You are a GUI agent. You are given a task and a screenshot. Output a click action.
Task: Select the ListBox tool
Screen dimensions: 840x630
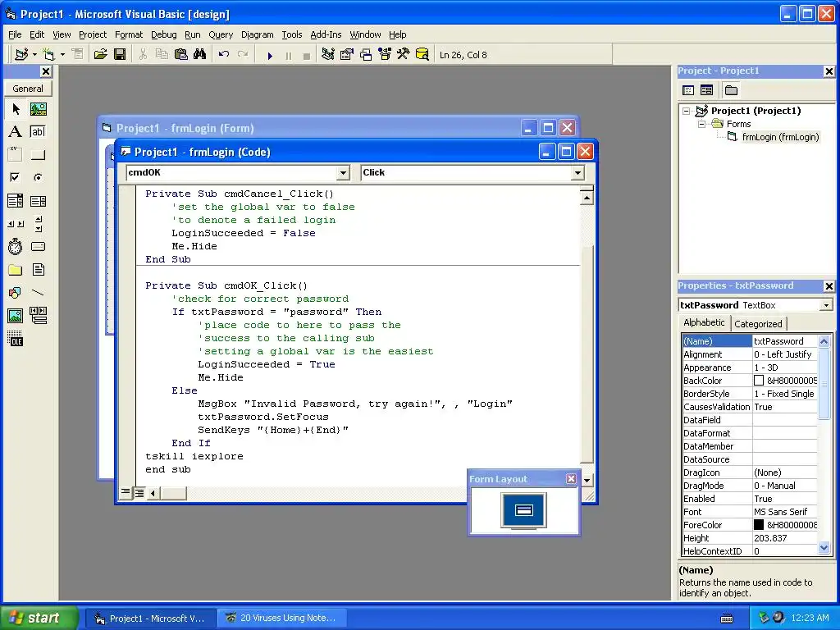(38, 201)
